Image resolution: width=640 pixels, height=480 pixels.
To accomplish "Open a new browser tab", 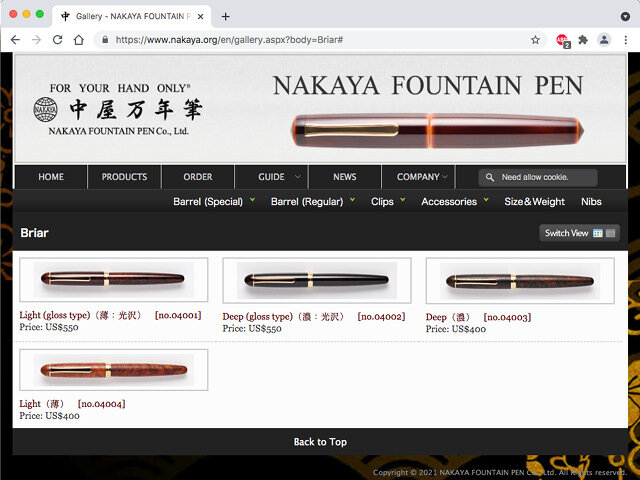I will [x=225, y=16].
